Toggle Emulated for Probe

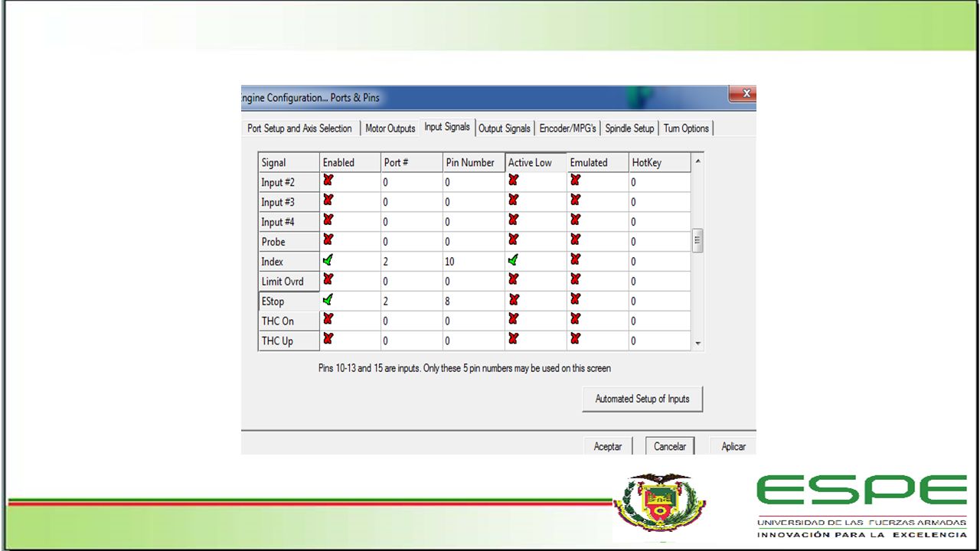point(576,240)
